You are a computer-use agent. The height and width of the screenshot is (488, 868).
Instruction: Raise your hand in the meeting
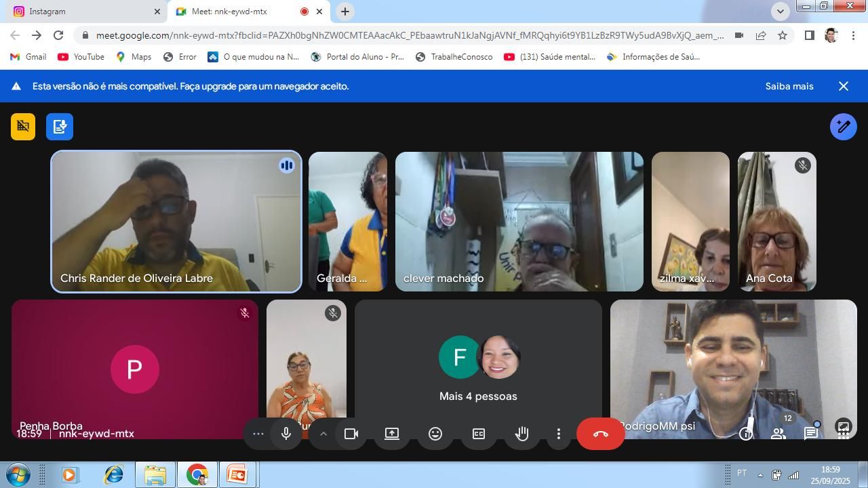coord(521,434)
